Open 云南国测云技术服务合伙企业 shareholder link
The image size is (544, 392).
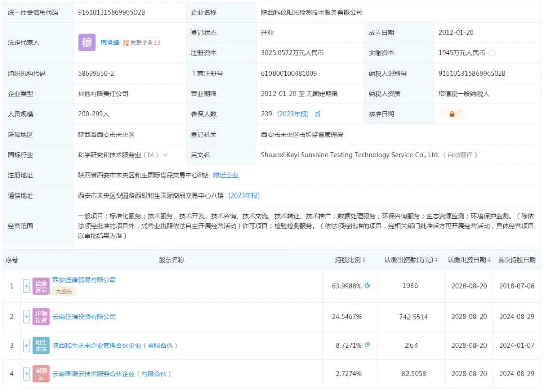(112, 374)
